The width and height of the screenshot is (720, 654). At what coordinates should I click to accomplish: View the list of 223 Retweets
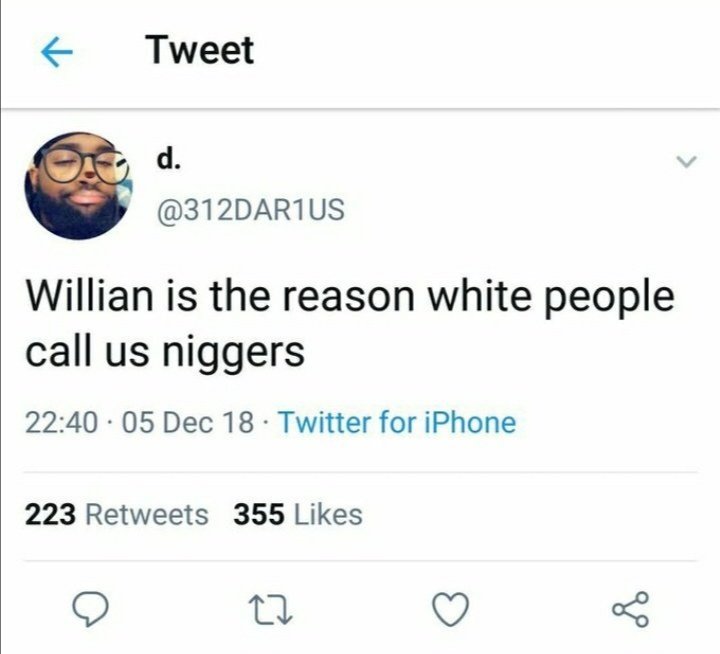click(x=117, y=514)
